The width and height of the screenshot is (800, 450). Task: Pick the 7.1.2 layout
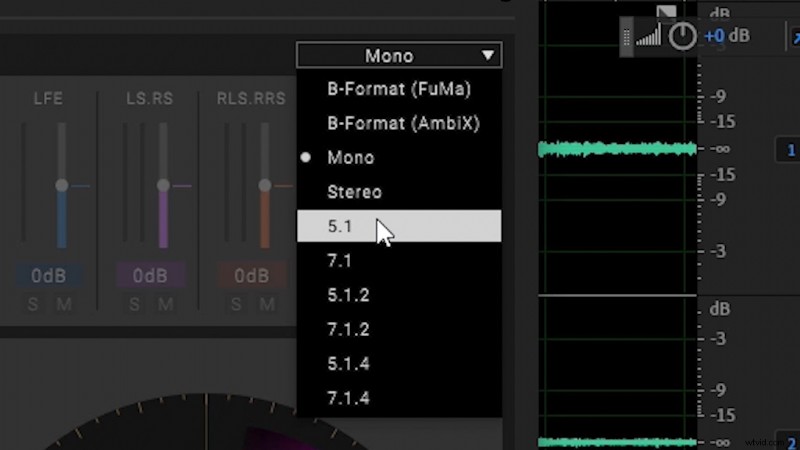pyautogui.click(x=399, y=329)
